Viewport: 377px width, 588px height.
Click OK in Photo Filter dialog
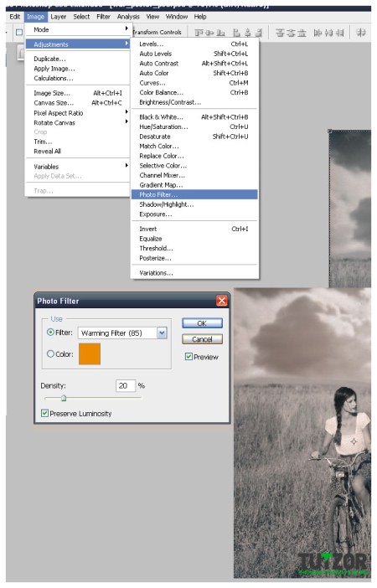(x=202, y=323)
